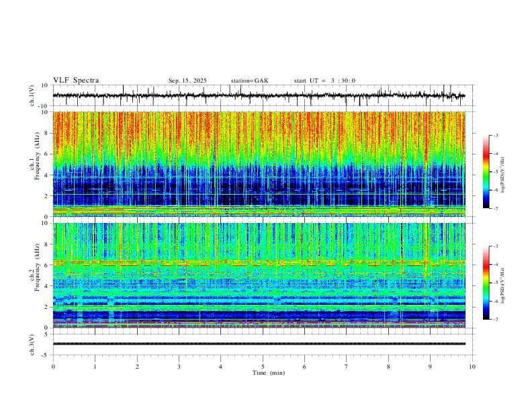532x411 pixels.
Task: Click the ch.1 spectrogram color scale bar
Action: pyautogui.click(x=486, y=172)
